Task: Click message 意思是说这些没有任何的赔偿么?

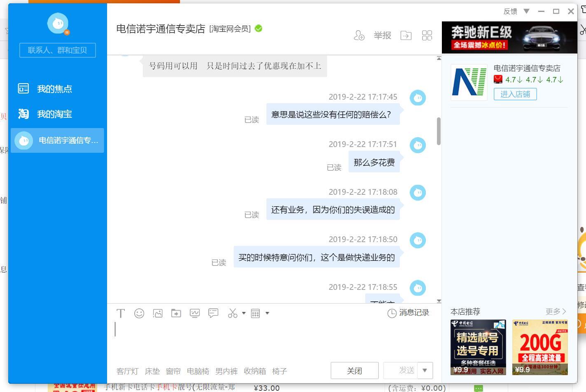Action: click(333, 114)
